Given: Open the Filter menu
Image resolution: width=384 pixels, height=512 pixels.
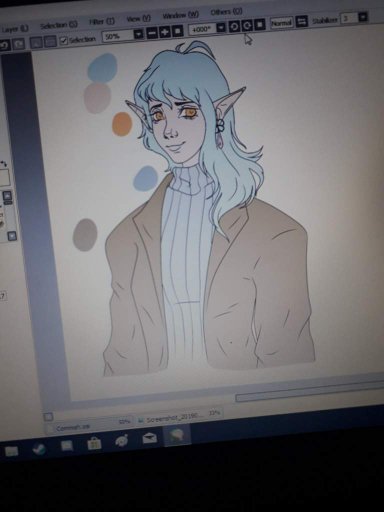Looking at the screenshot, I should coord(102,22).
